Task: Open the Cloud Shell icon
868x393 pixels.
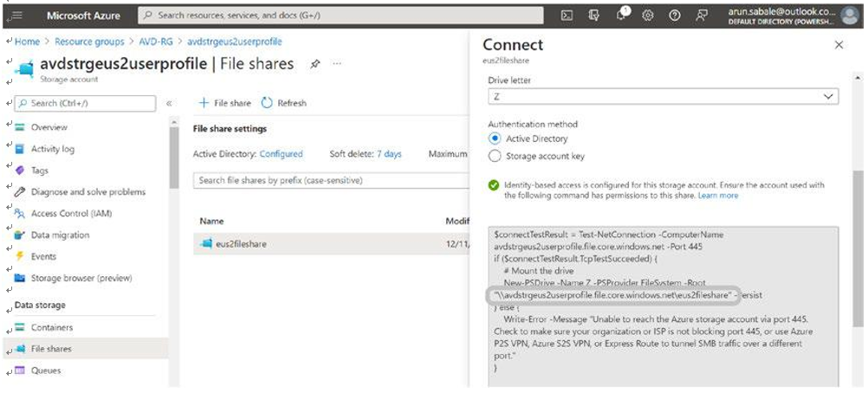Action: [567, 16]
